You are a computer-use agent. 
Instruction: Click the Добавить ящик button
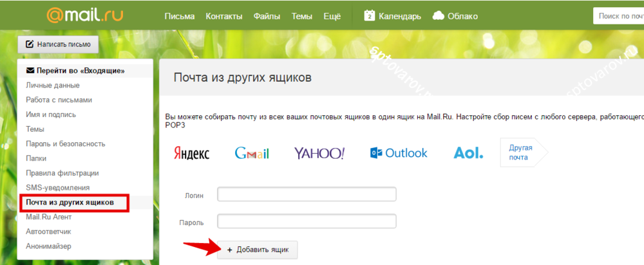click(258, 250)
